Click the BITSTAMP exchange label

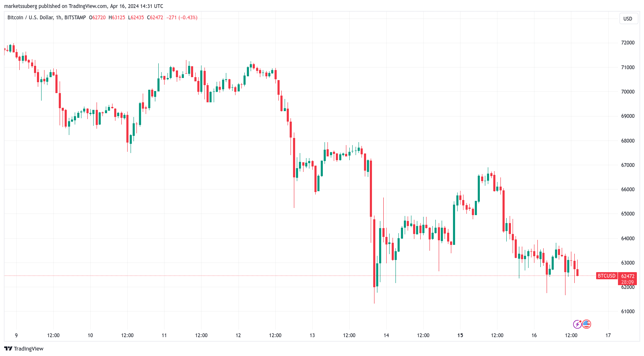pyautogui.click(x=75, y=18)
